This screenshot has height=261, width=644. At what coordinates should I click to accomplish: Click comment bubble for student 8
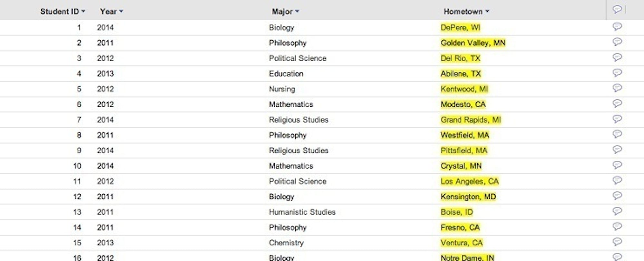pyautogui.click(x=617, y=134)
